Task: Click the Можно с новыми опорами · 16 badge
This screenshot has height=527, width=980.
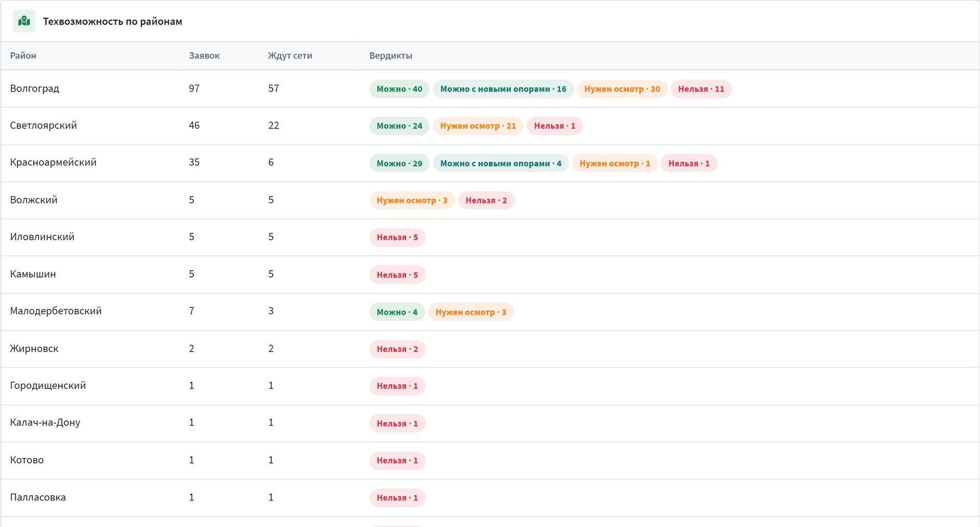Action: point(503,89)
